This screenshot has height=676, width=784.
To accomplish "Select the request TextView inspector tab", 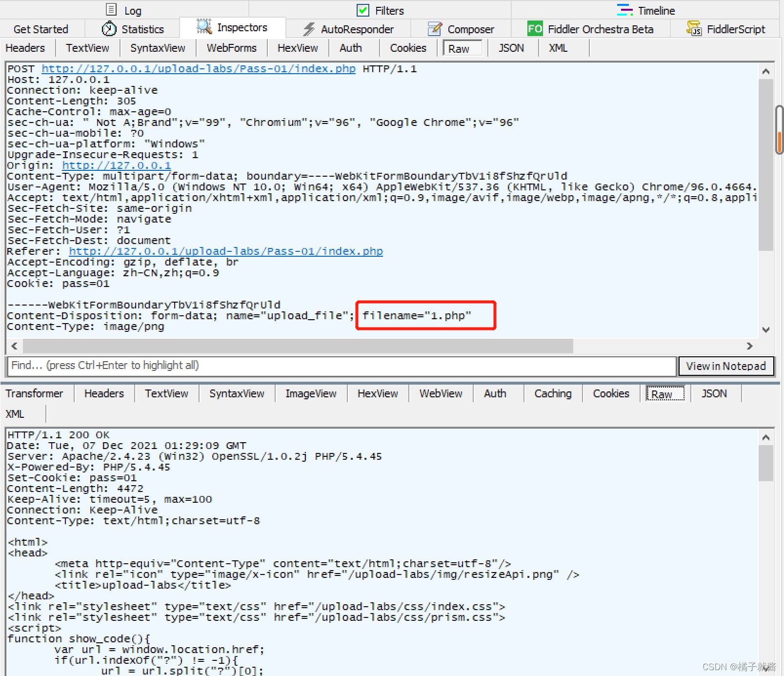I will pyautogui.click(x=87, y=48).
